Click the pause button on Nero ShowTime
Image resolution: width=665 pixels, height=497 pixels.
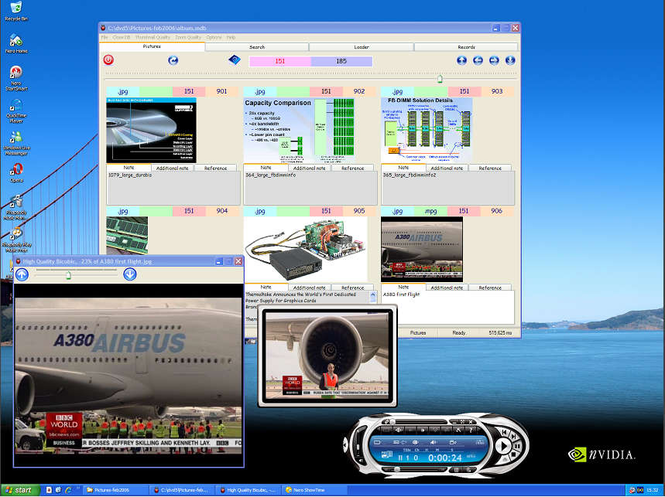(518, 446)
